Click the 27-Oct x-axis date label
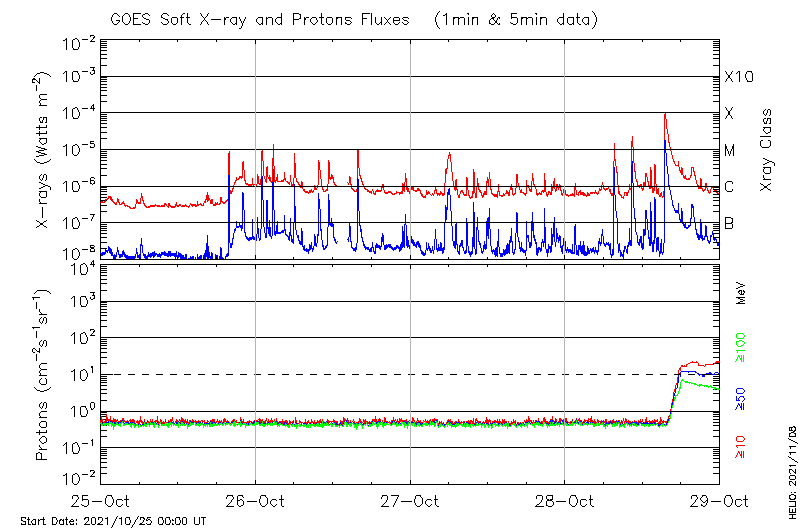 tap(410, 500)
